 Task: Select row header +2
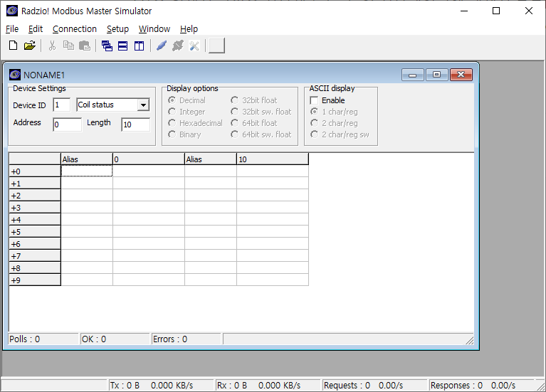[x=35, y=196]
